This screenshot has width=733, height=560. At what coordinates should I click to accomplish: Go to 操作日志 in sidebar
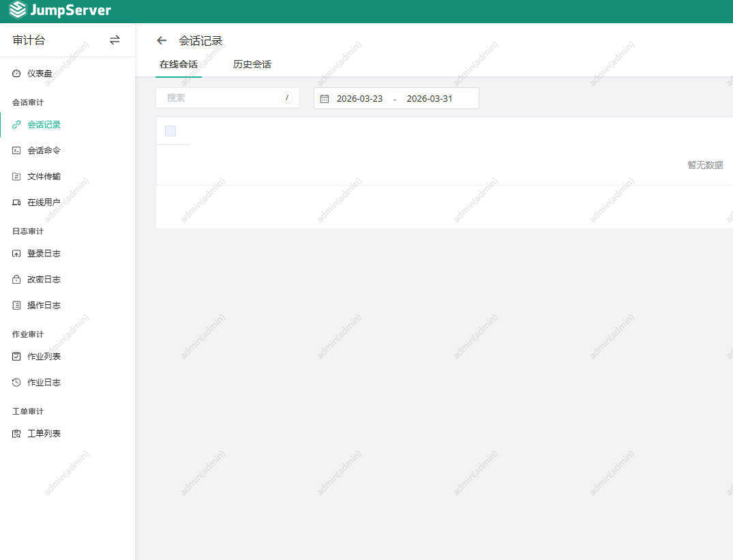pyautogui.click(x=44, y=306)
